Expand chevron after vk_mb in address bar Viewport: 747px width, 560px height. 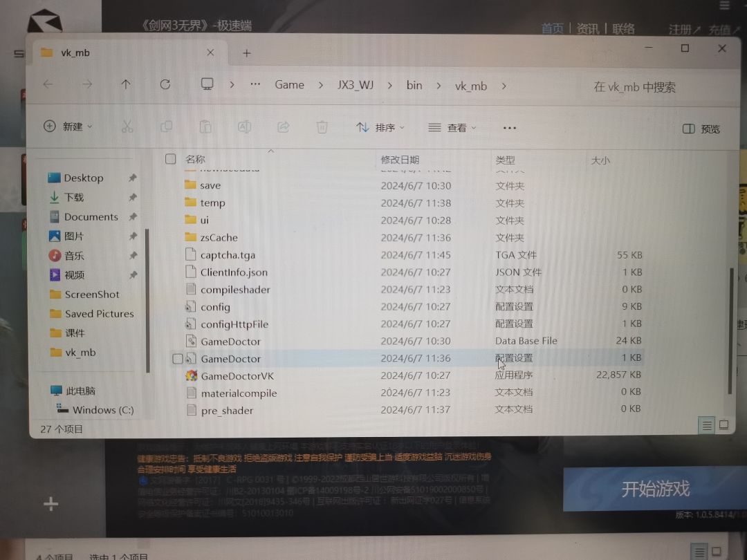[504, 86]
